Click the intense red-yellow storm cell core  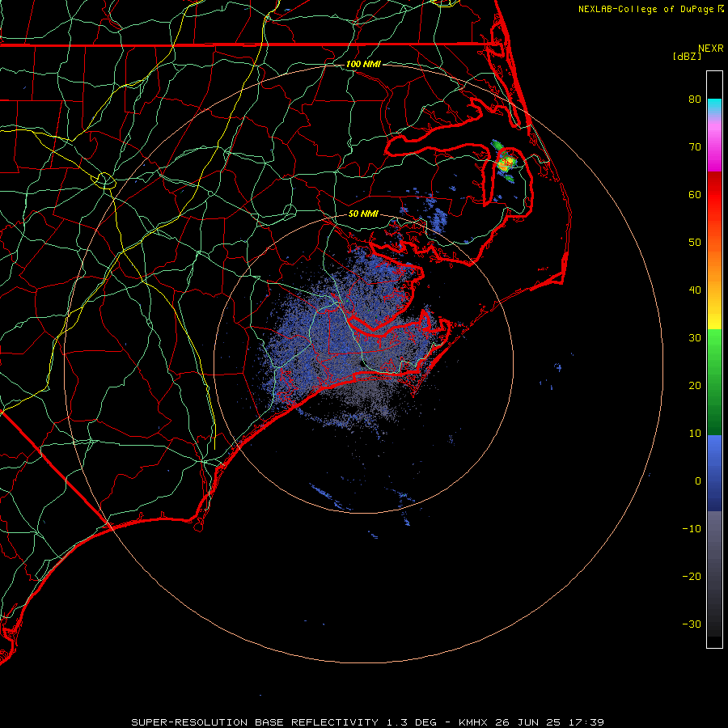(506, 162)
